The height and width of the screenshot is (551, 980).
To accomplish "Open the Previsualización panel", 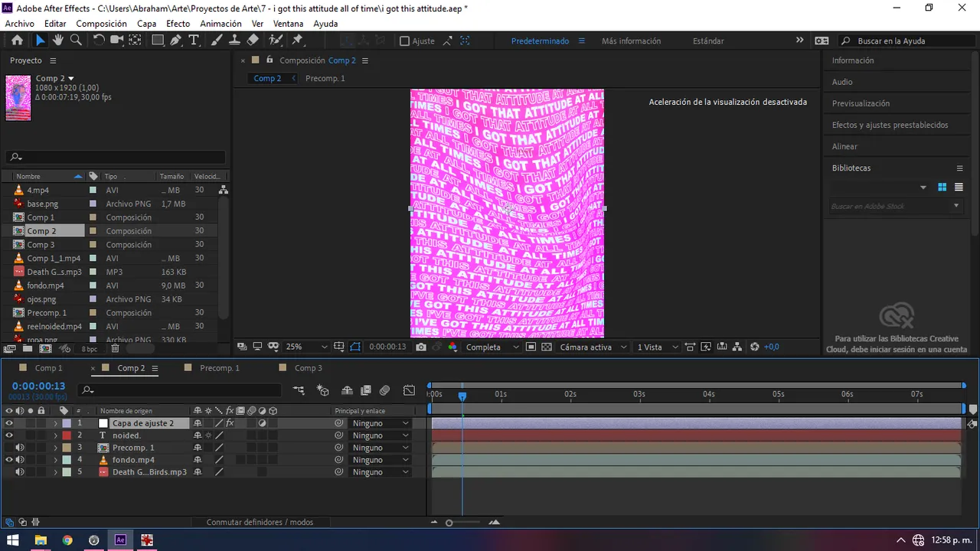I will click(x=861, y=103).
